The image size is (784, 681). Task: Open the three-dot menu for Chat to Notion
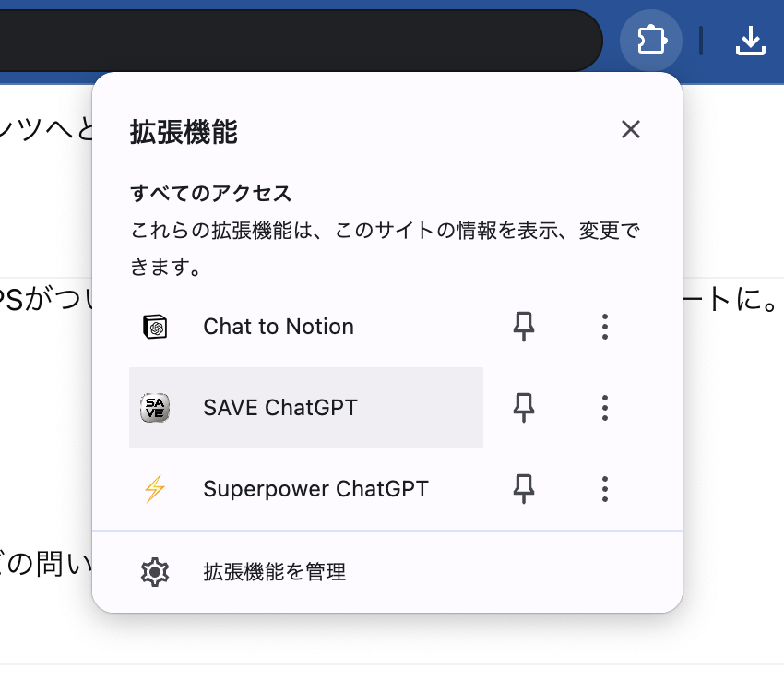(604, 327)
